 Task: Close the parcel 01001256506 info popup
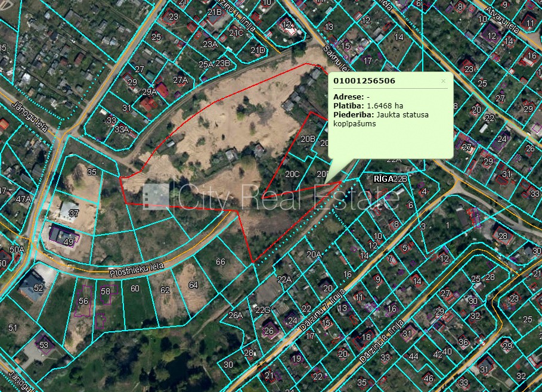[x=443, y=80]
